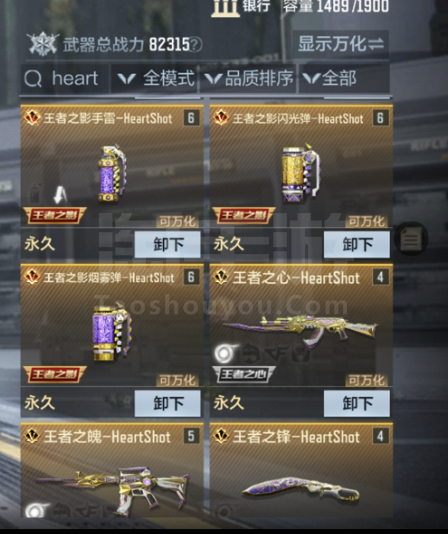Select the 王者之影烟雾弹 smoke grenade image
Image resolution: width=448 pixels, height=534 pixels.
111,332
